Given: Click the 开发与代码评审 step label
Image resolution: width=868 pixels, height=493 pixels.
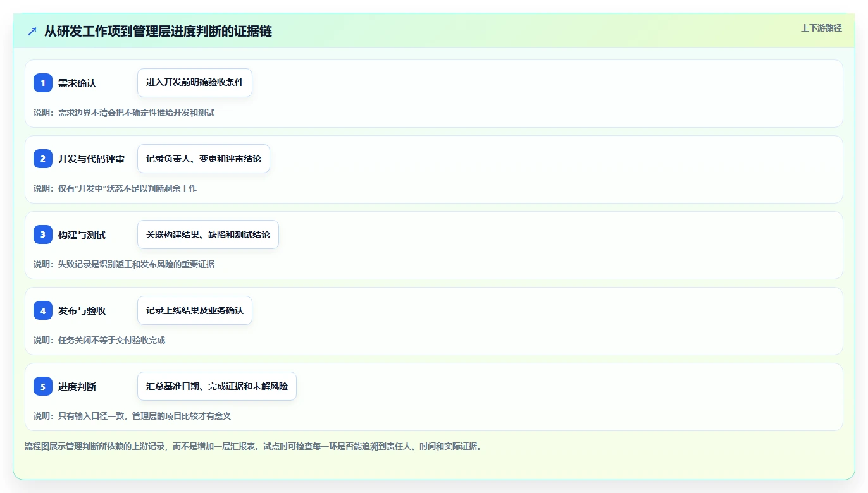Looking at the screenshot, I should click(91, 159).
